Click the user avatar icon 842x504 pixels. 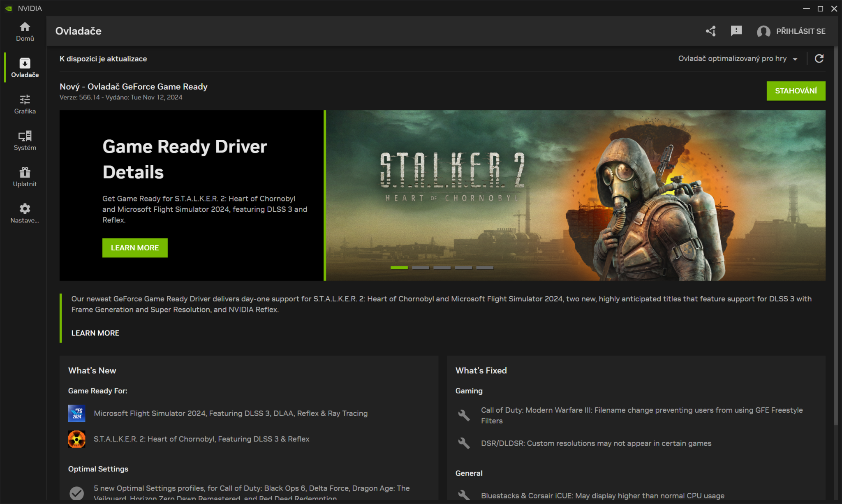pyautogui.click(x=763, y=31)
